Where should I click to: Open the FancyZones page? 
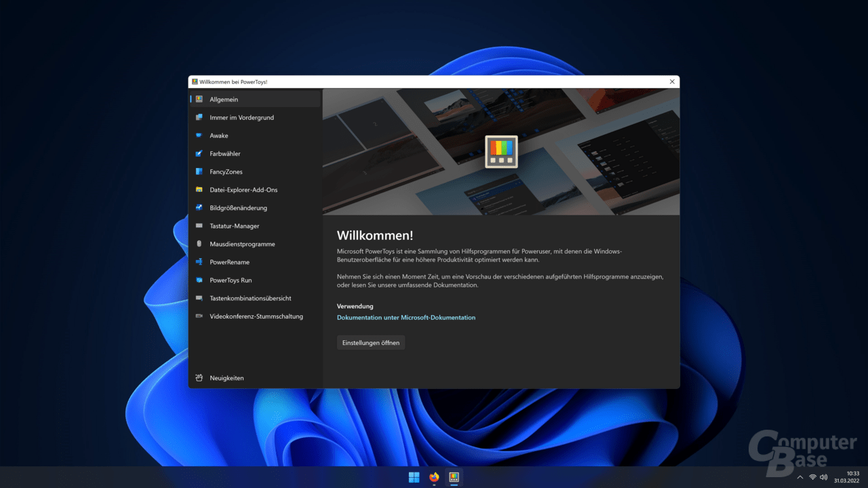click(x=254, y=171)
